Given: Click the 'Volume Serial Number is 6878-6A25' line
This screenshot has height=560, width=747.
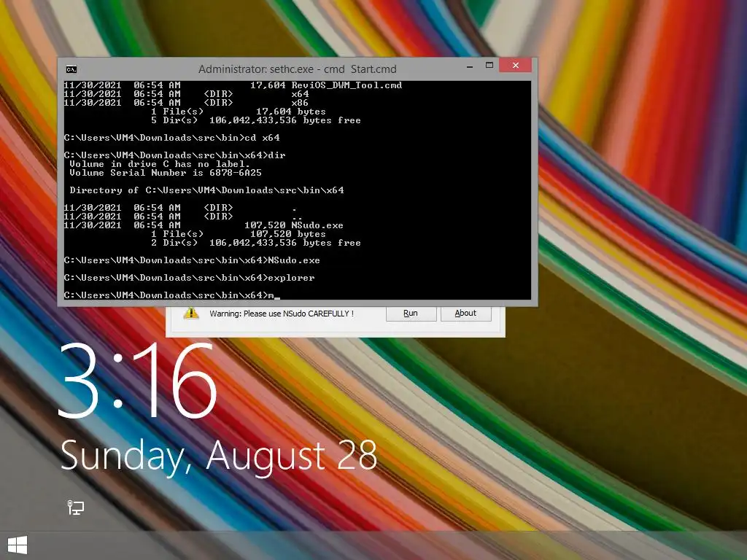Looking at the screenshot, I should pyautogui.click(x=166, y=172).
